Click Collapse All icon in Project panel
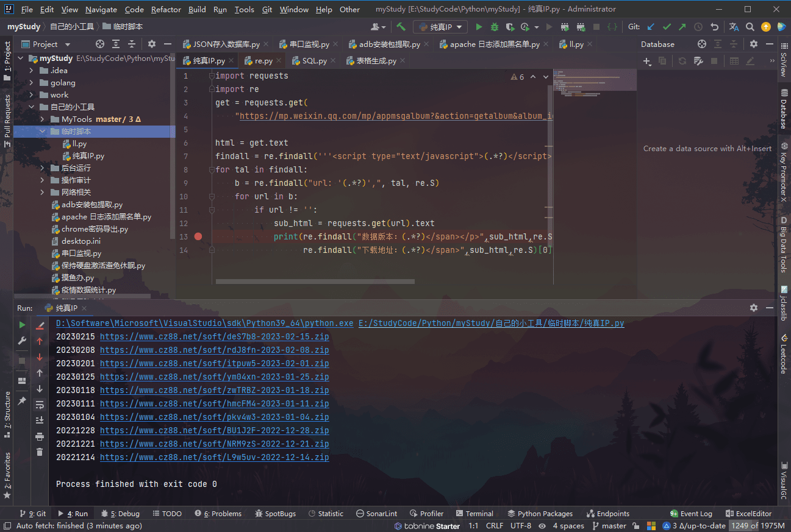 pyautogui.click(x=131, y=44)
